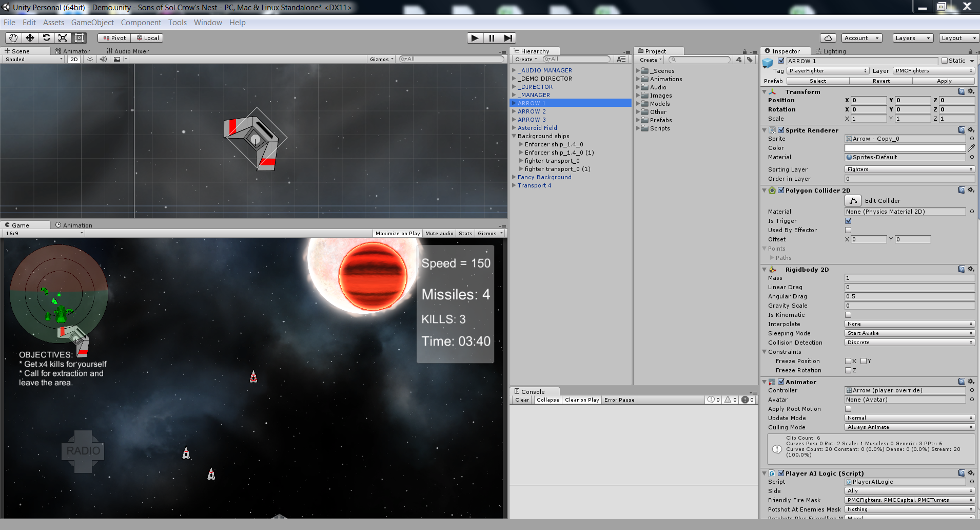Viewport: 980px width, 530px height.
Task: Open the Cloud services icon
Action: pyautogui.click(x=828, y=38)
